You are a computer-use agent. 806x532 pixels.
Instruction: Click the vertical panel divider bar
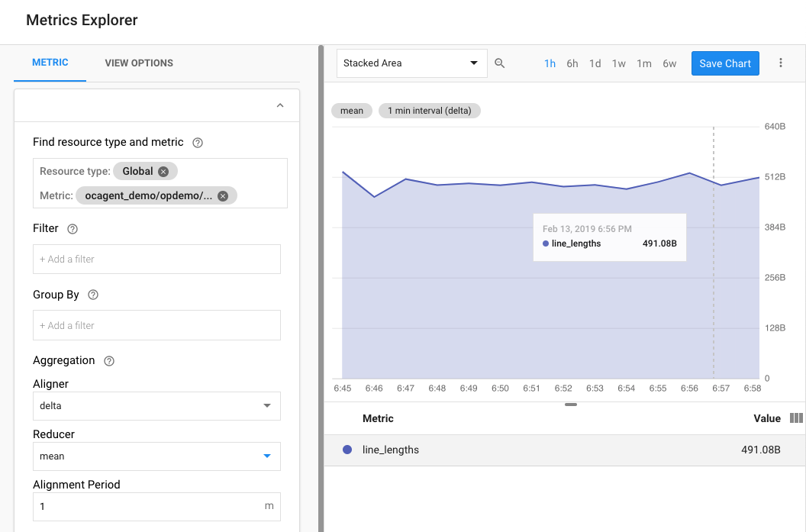point(321,289)
